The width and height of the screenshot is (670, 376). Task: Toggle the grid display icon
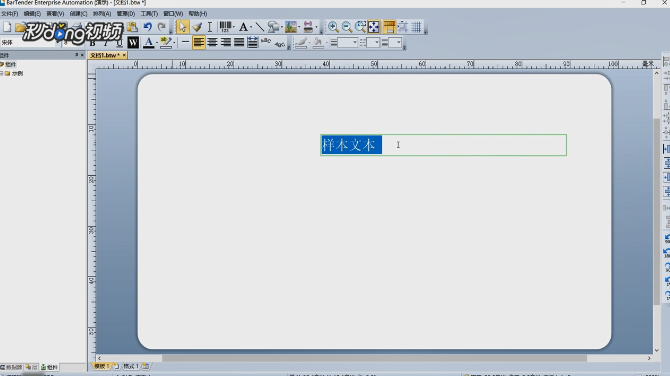point(416,27)
